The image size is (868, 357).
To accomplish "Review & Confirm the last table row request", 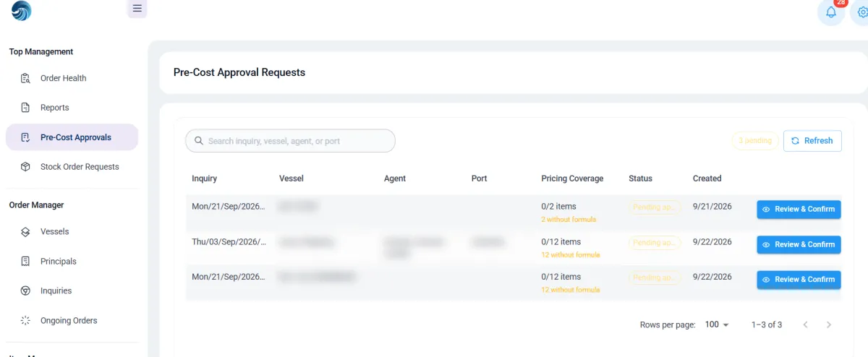I will [x=799, y=280].
